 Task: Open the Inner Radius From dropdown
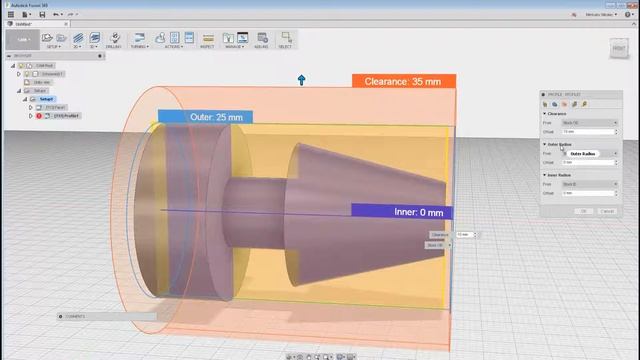click(590, 184)
